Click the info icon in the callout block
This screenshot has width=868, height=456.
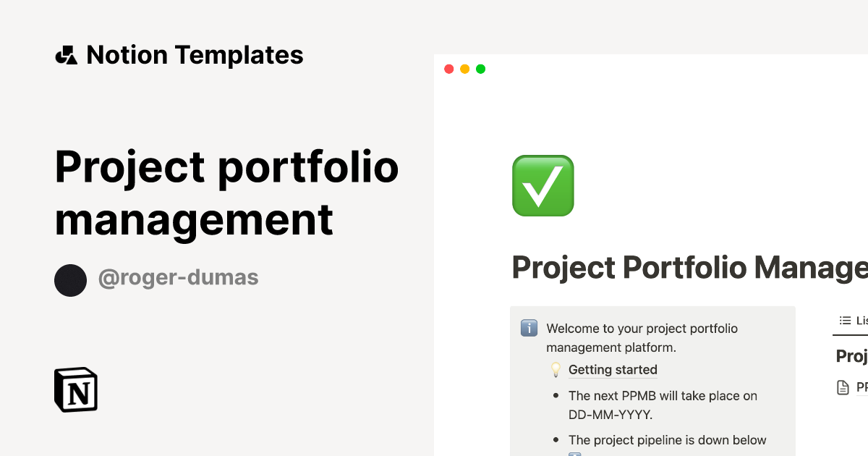(529, 328)
